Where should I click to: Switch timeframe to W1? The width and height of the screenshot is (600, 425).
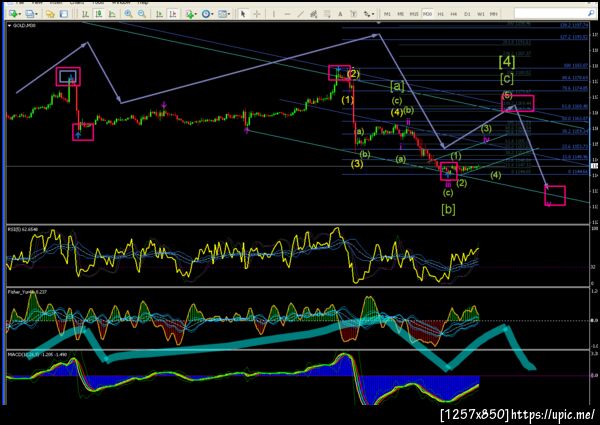pyautogui.click(x=480, y=14)
